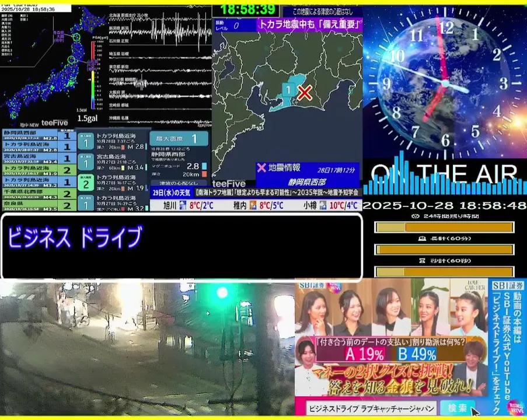The height and width of the screenshot is (420, 527).
Task: Click the 宮古島近海 title in the middle card list
Action: [111, 156]
